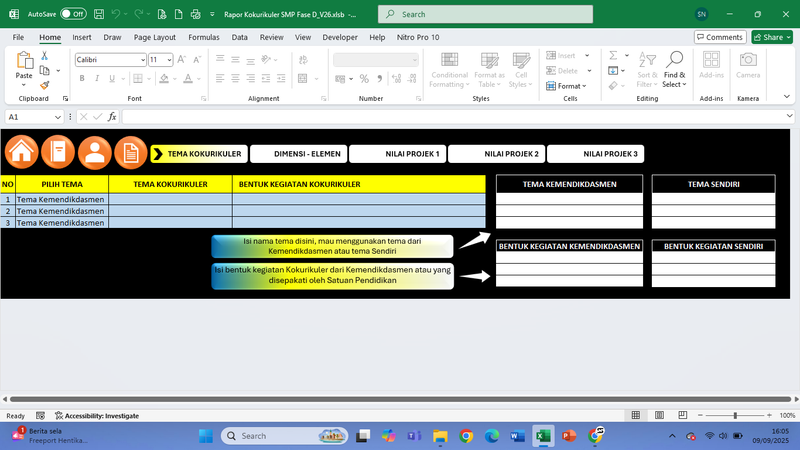Click Insert Function fx icon
The image size is (800, 450).
tap(112, 117)
